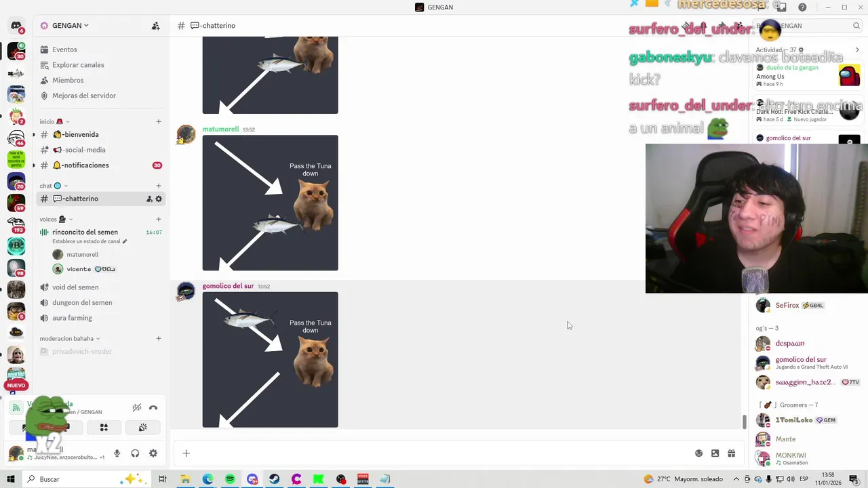Add a channel to the chat category

tap(159, 186)
